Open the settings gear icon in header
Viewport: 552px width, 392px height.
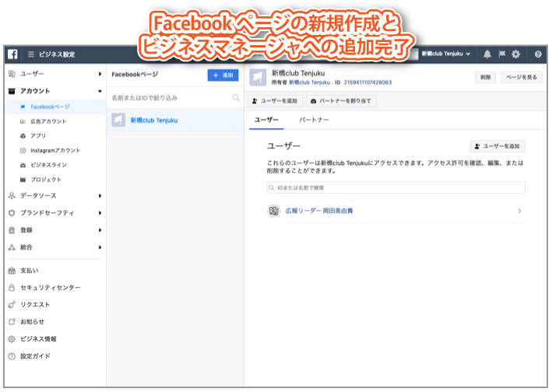coord(515,54)
